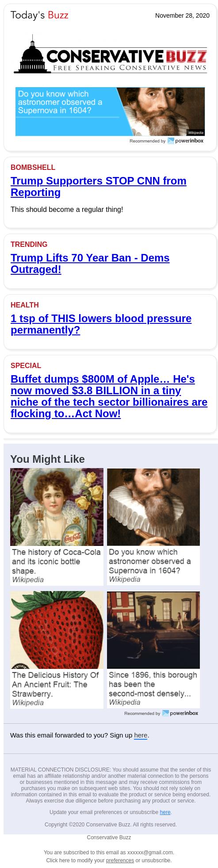
Task: Click the strawberry illustration thumbnail
Action: 57,630
